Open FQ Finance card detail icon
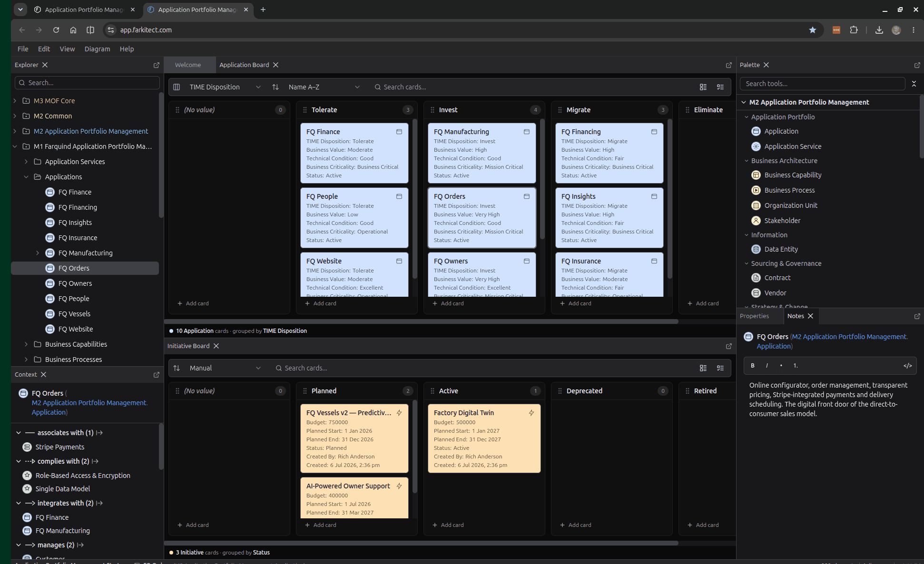This screenshot has height=564, width=924. click(399, 132)
